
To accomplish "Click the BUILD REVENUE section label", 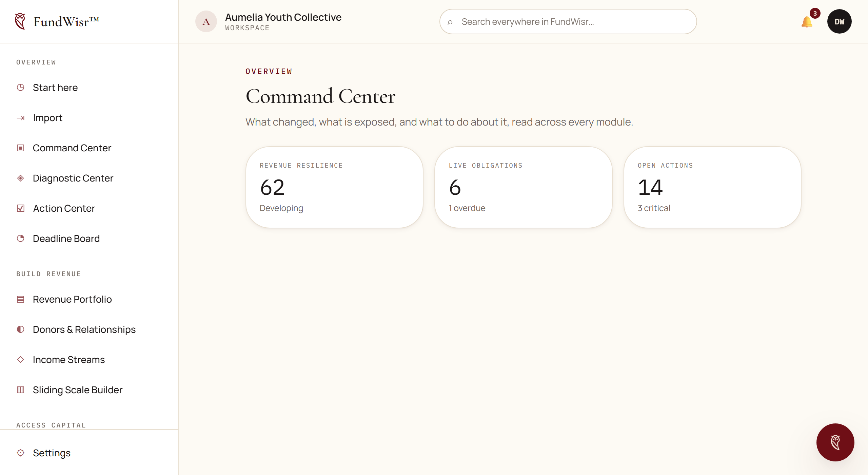I will click(48, 274).
